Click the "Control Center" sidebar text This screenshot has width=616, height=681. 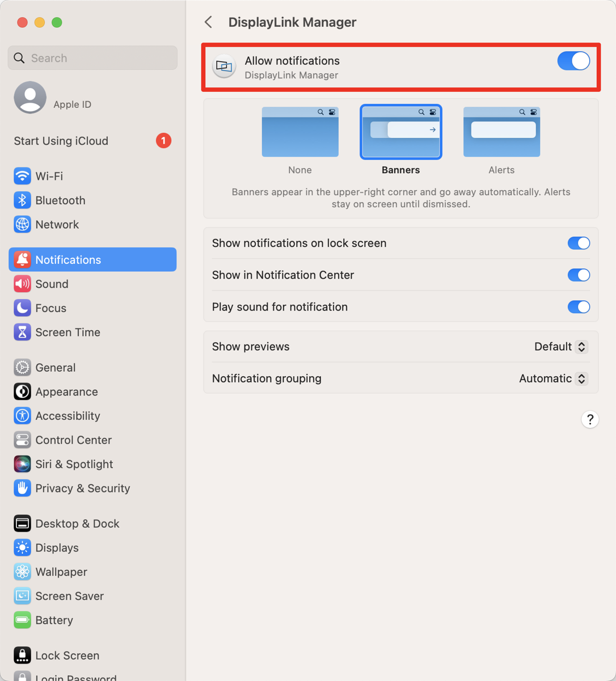click(x=73, y=440)
